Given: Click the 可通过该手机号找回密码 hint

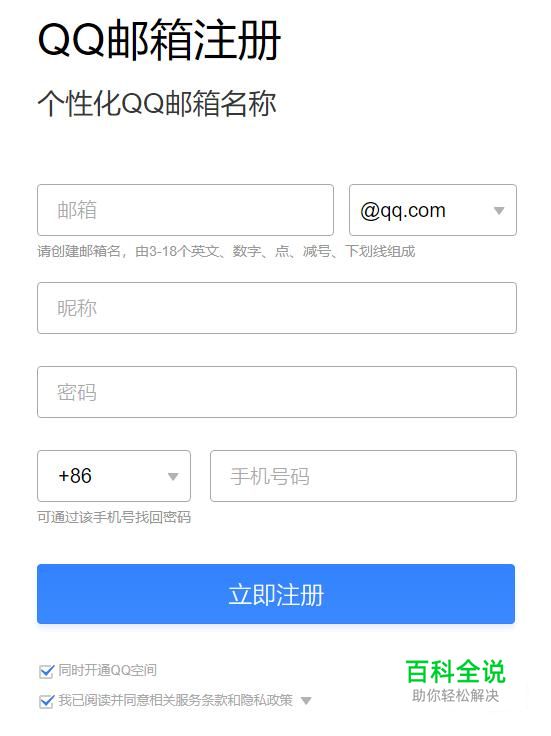Looking at the screenshot, I should tap(114, 517).
